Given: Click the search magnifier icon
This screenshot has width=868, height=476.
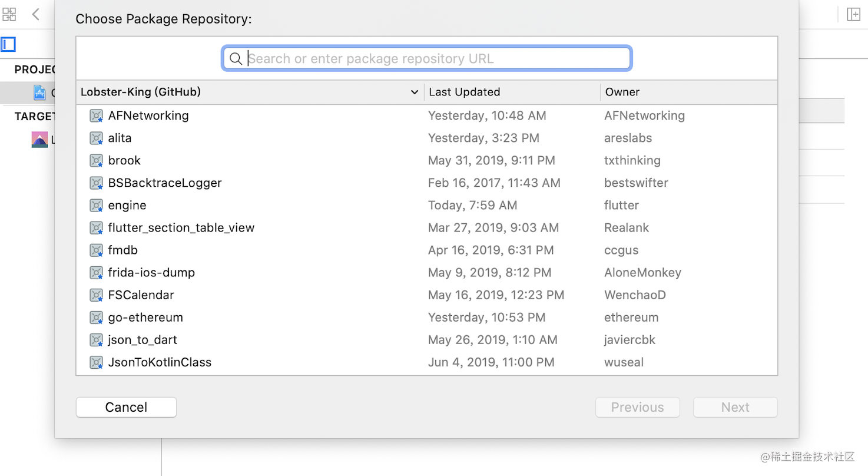Looking at the screenshot, I should pyautogui.click(x=236, y=58).
